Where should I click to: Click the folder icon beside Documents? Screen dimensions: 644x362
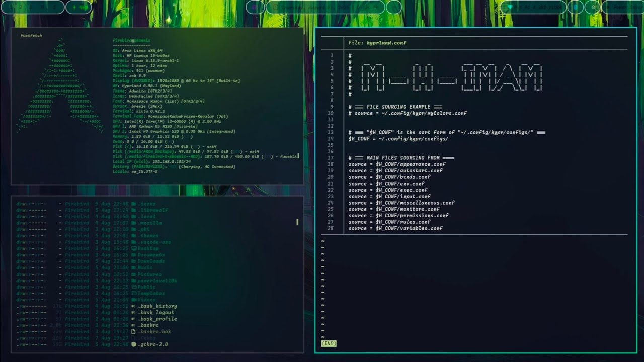[134, 255]
